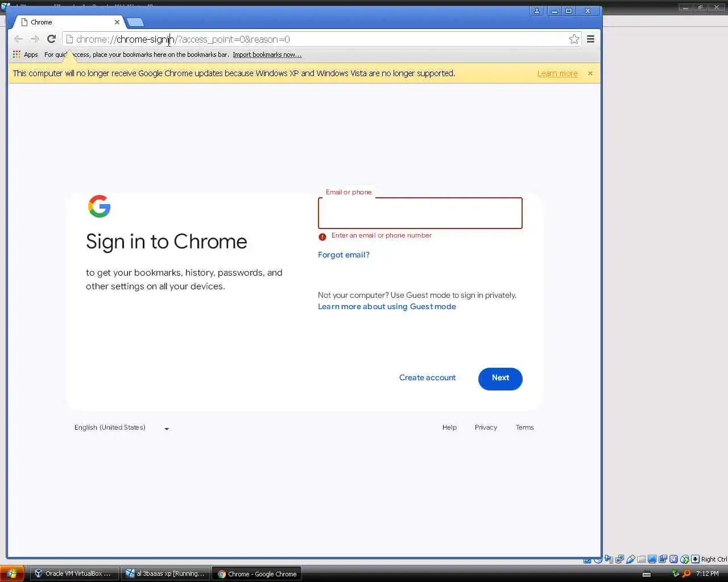This screenshot has width=728, height=582.
Task: Click the Next button
Action: (x=500, y=379)
